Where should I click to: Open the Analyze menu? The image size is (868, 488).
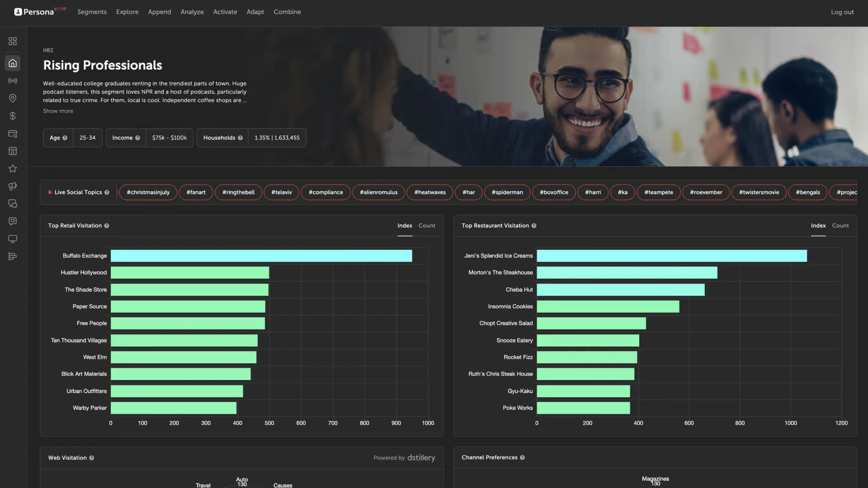192,12
